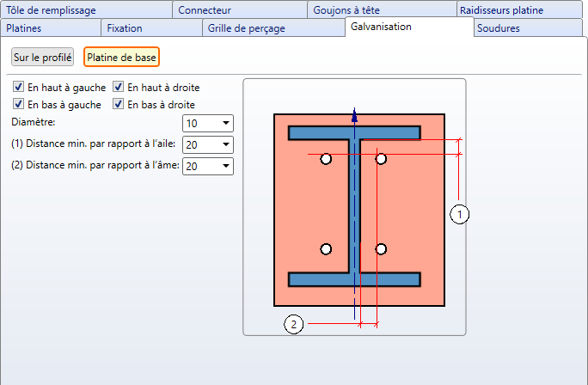Switch to the Platines tab
The width and height of the screenshot is (588, 385).
[24, 28]
